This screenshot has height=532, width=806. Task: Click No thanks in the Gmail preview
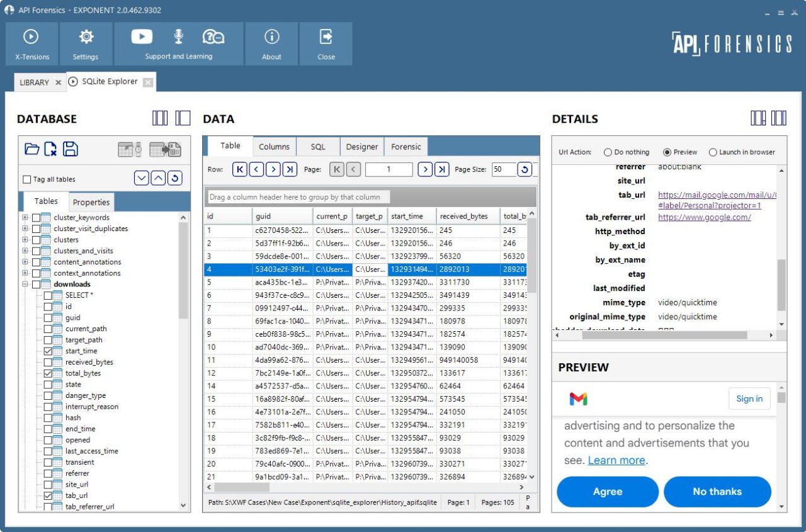point(717,492)
